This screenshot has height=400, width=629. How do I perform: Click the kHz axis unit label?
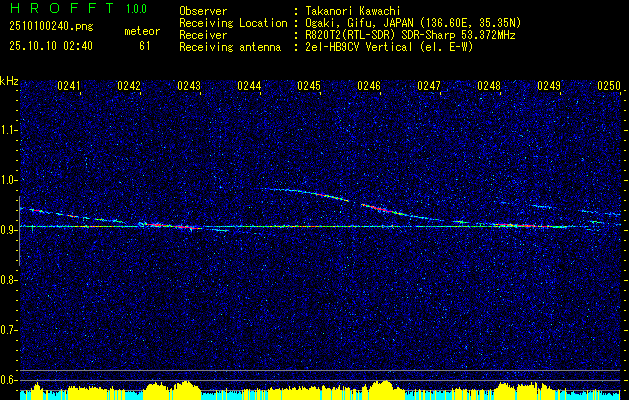click(x=9, y=81)
